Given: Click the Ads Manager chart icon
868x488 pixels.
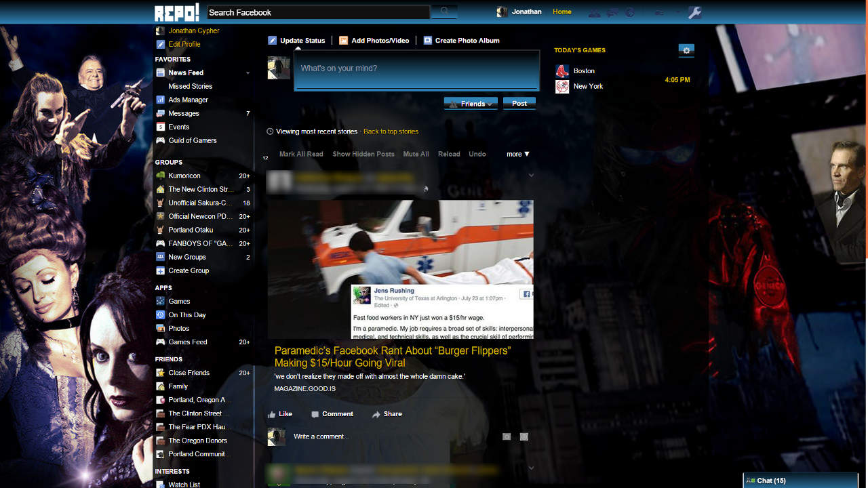Looking at the screenshot, I should pos(161,100).
